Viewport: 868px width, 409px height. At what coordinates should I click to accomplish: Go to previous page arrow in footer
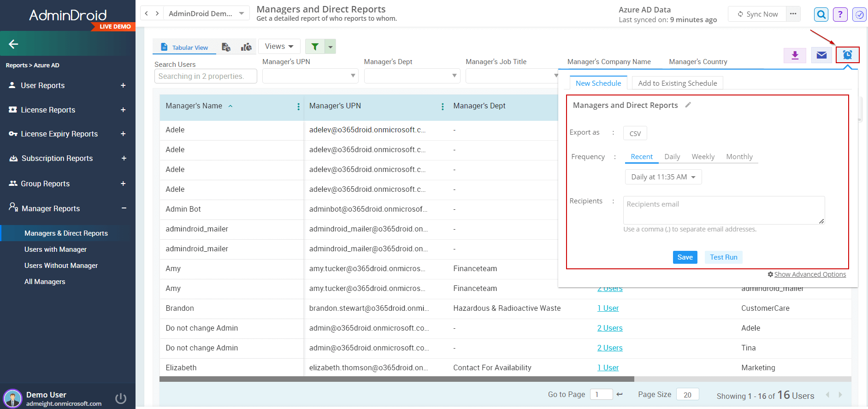pyautogui.click(x=827, y=395)
